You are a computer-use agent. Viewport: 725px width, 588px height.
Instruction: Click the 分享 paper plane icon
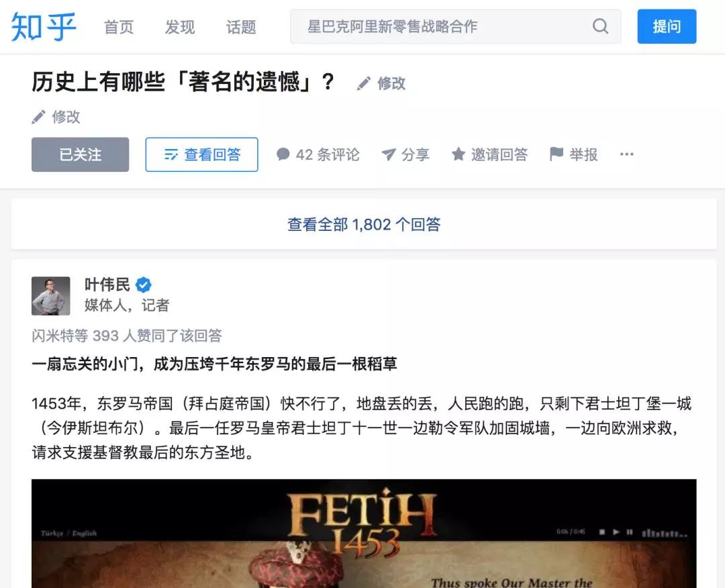(389, 154)
